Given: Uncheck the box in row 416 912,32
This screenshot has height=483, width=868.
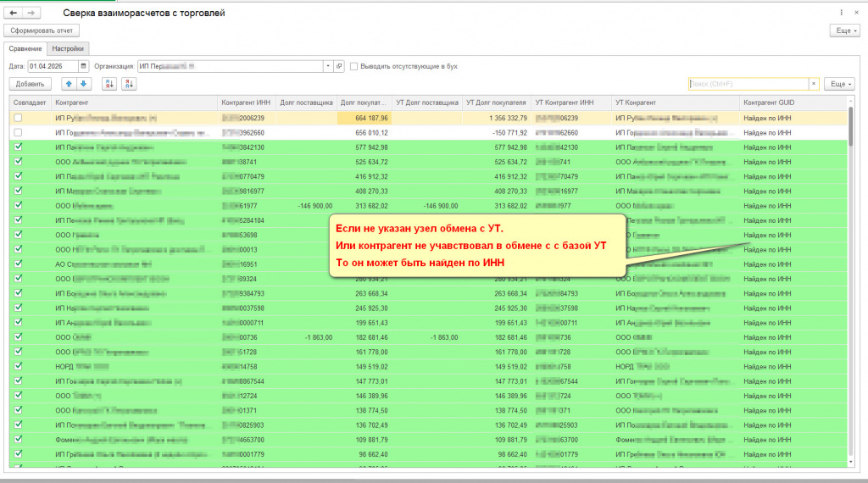Looking at the screenshot, I should pyautogui.click(x=19, y=176).
